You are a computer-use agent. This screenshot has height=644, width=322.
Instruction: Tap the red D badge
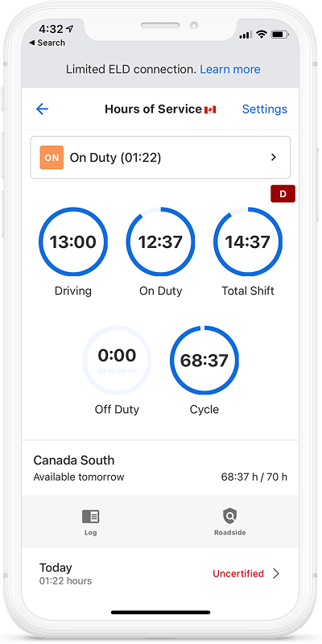[x=283, y=194]
